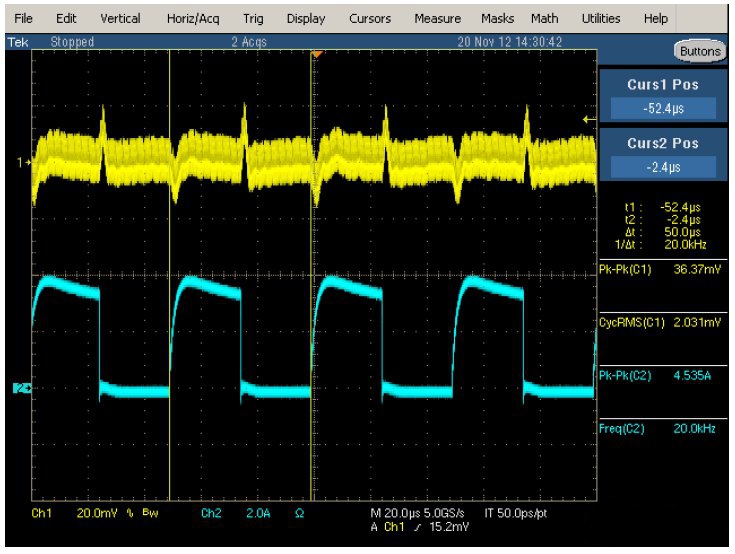Open the Vertical menu
The width and height of the screenshot is (735, 554).
pyautogui.click(x=120, y=18)
